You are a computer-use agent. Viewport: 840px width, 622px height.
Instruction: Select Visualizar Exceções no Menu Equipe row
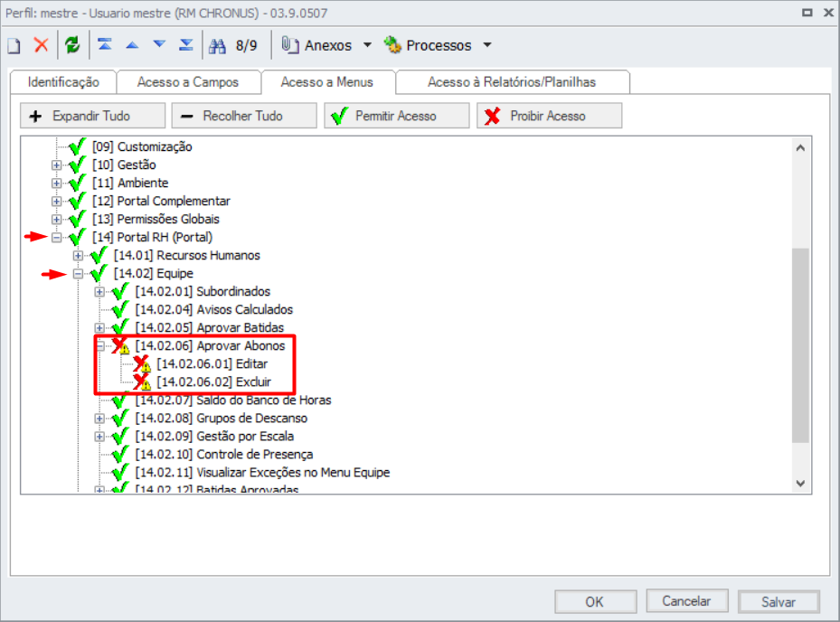pyautogui.click(x=262, y=473)
